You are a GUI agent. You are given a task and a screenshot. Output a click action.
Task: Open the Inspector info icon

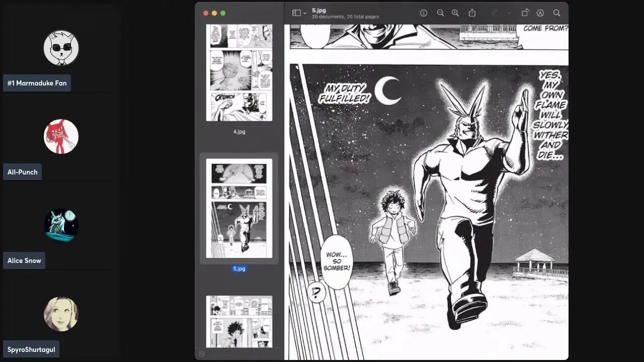click(424, 13)
